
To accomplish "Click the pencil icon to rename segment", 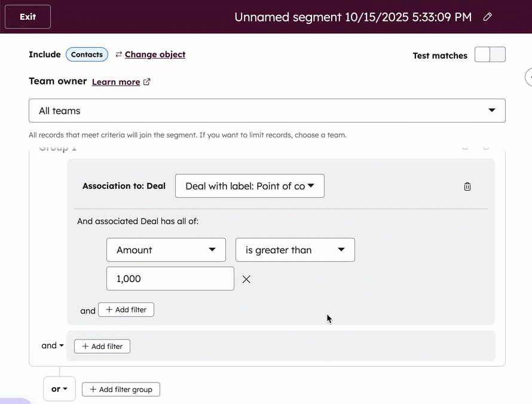I will click(488, 17).
